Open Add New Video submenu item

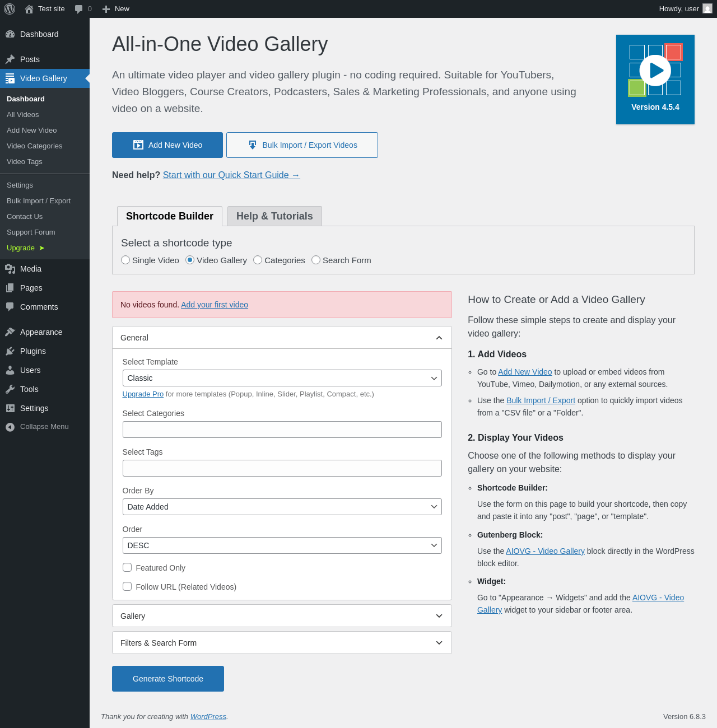point(45,130)
